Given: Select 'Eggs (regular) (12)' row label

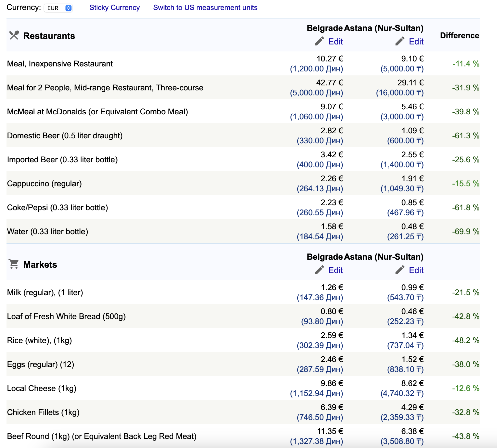Looking at the screenshot, I should coord(40,364).
